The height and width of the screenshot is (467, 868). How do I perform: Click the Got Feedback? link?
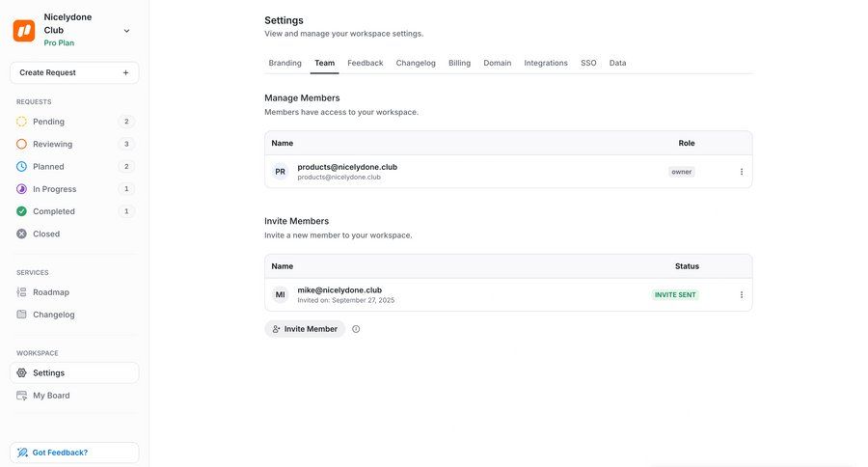click(59, 453)
